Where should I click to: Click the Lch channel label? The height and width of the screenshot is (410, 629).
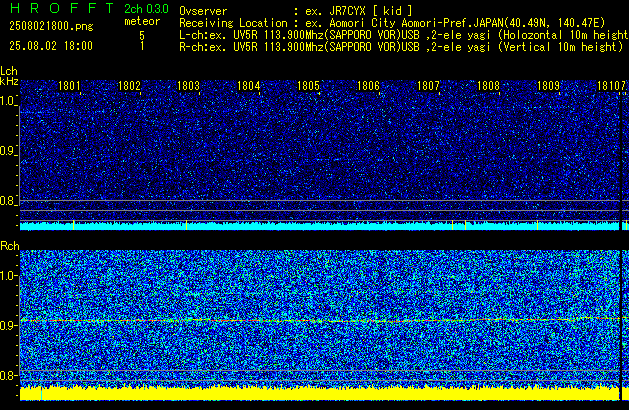[x=9, y=71]
